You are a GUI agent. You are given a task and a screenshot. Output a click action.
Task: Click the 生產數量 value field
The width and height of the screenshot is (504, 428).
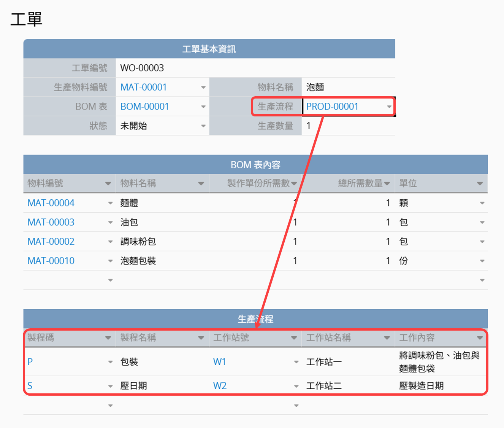pyautogui.click(x=348, y=126)
